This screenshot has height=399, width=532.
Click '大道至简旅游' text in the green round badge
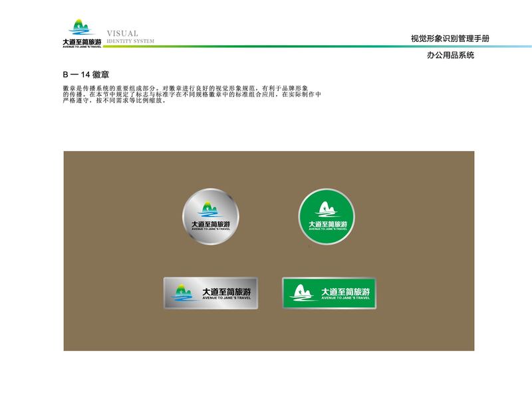coord(328,224)
